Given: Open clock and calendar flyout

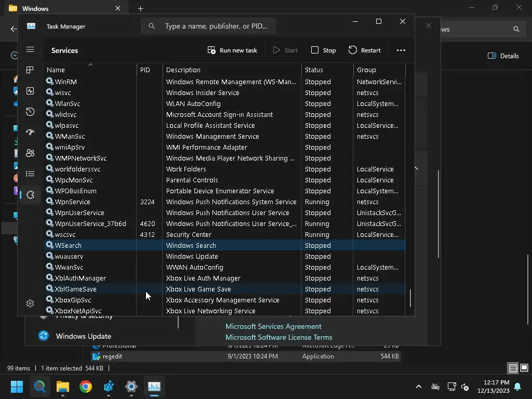Looking at the screenshot, I should [494, 387].
